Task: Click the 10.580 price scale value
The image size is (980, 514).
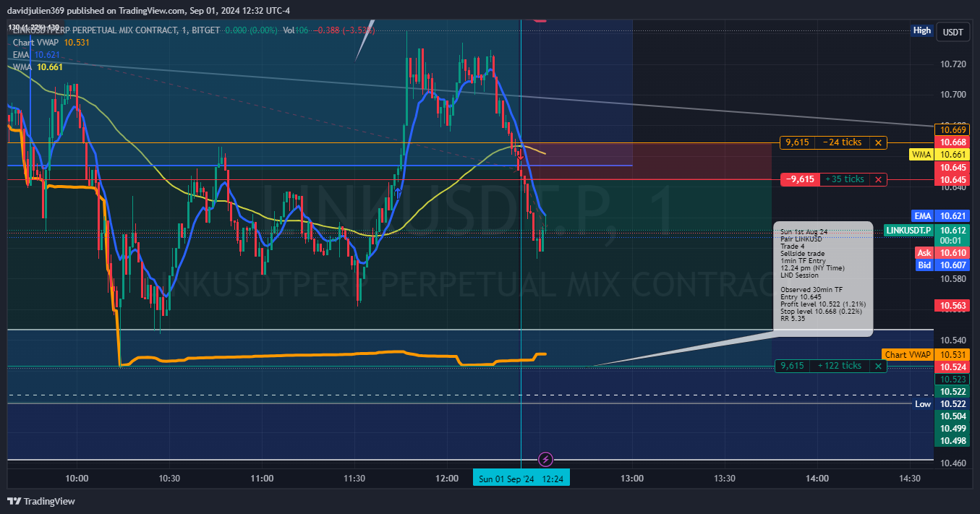Action: pos(953,279)
